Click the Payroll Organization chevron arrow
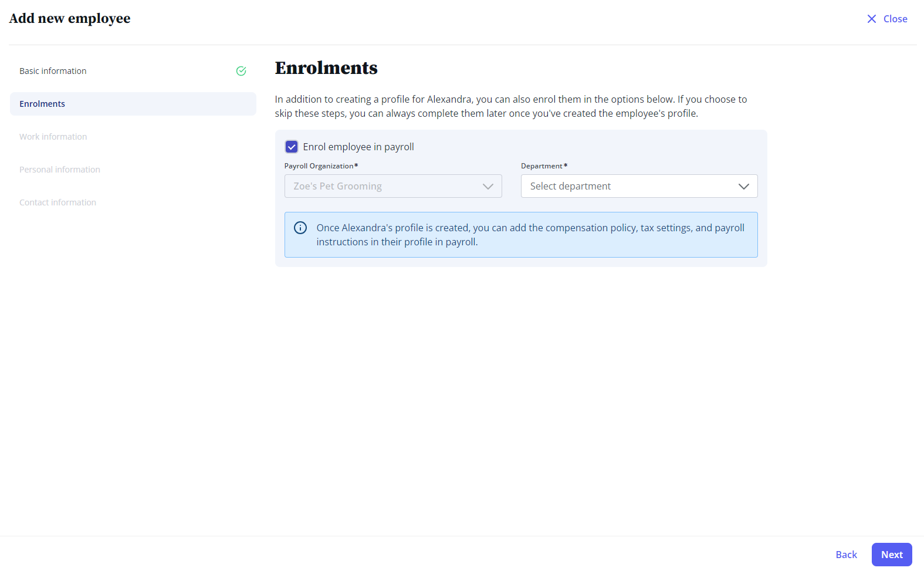 pos(488,186)
